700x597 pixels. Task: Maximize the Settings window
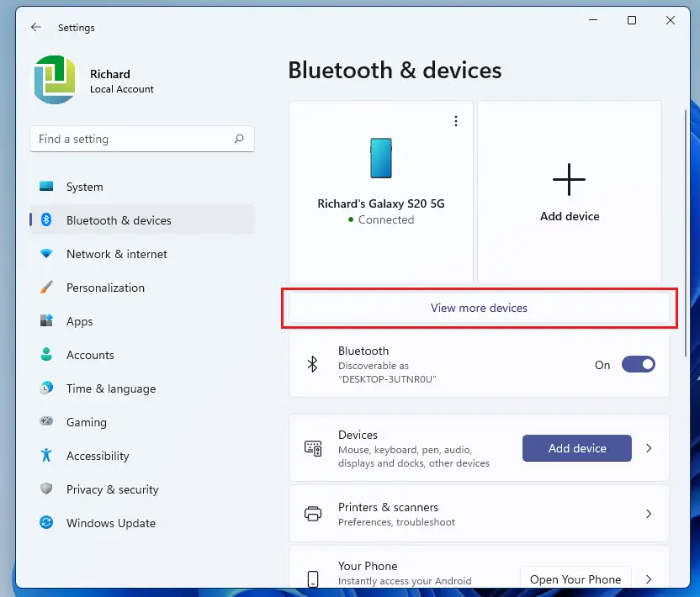point(632,20)
